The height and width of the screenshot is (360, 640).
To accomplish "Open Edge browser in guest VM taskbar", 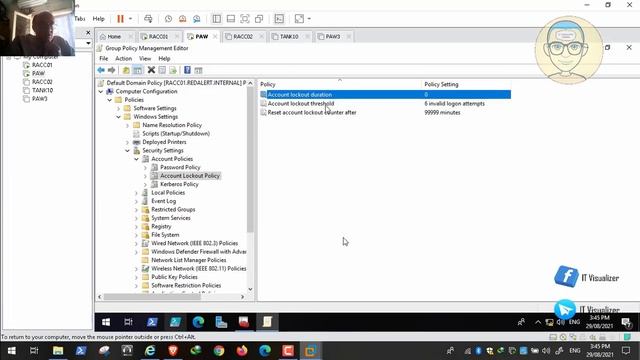I will (198, 322).
